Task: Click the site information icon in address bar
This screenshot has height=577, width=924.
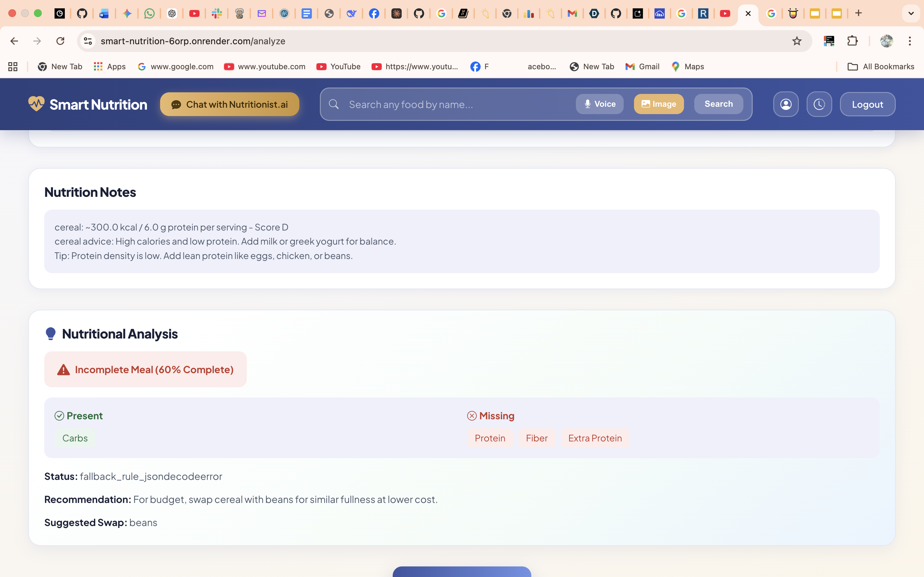Action: [88, 41]
